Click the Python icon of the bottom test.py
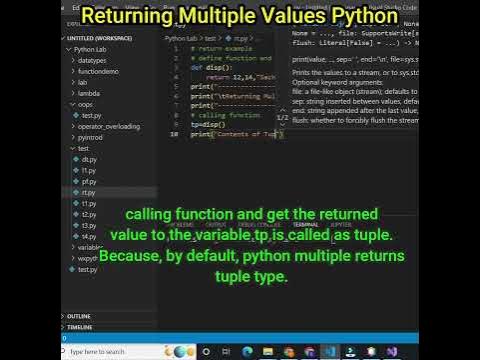The width and height of the screenshot is (480, 360). tap(72, 269)
